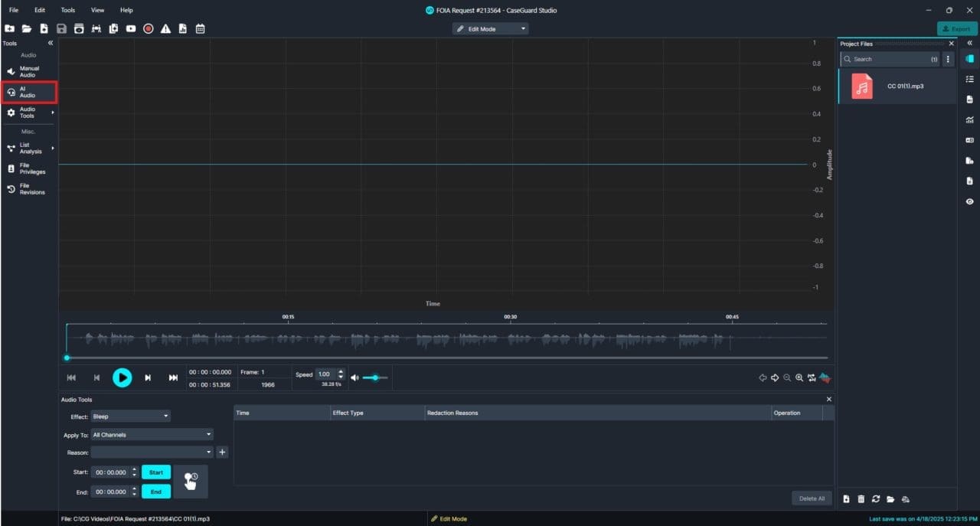Click the Export button
Screen dimensions: 980x526
pos(956,28)
